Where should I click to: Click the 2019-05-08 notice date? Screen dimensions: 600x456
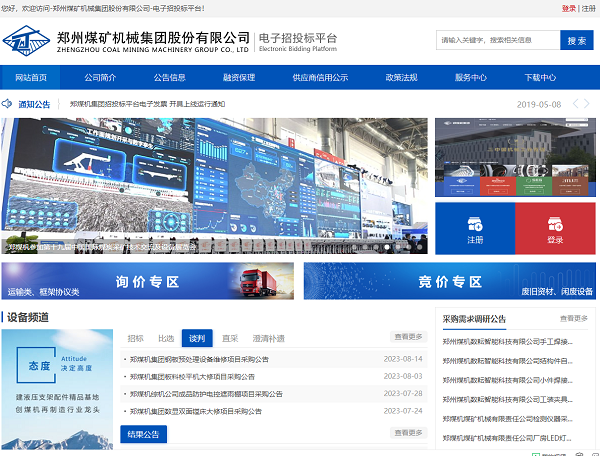pos(539,104)
